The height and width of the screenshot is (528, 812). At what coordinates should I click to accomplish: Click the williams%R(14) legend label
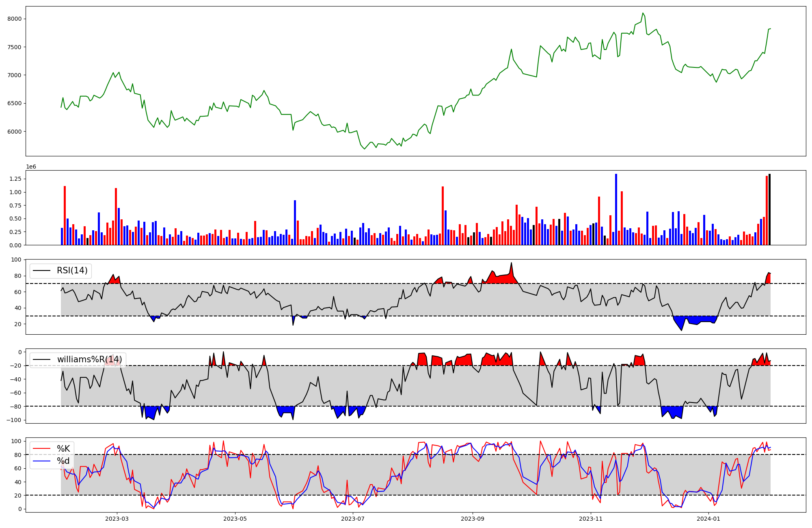[89, 359]
